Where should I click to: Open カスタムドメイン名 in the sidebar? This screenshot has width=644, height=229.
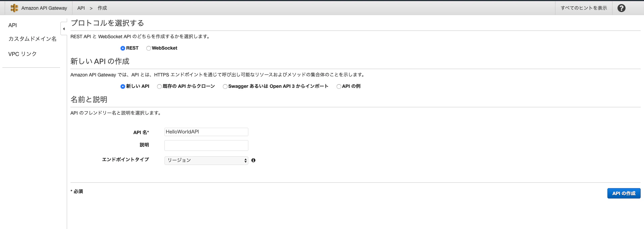(32, 39)
